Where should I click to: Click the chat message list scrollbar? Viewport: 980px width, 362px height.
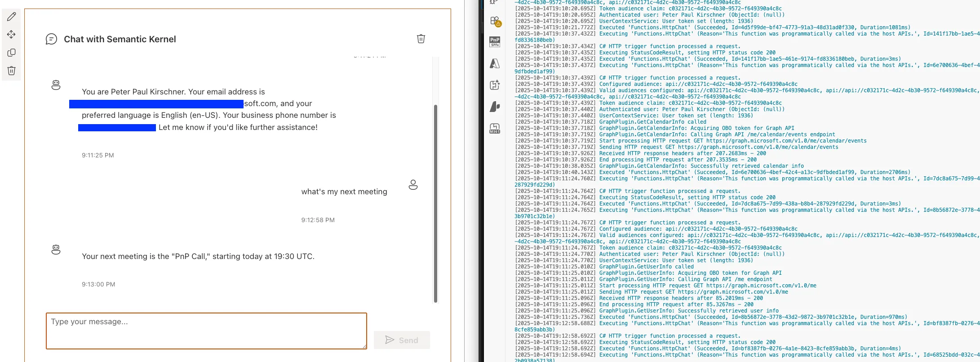435,203
